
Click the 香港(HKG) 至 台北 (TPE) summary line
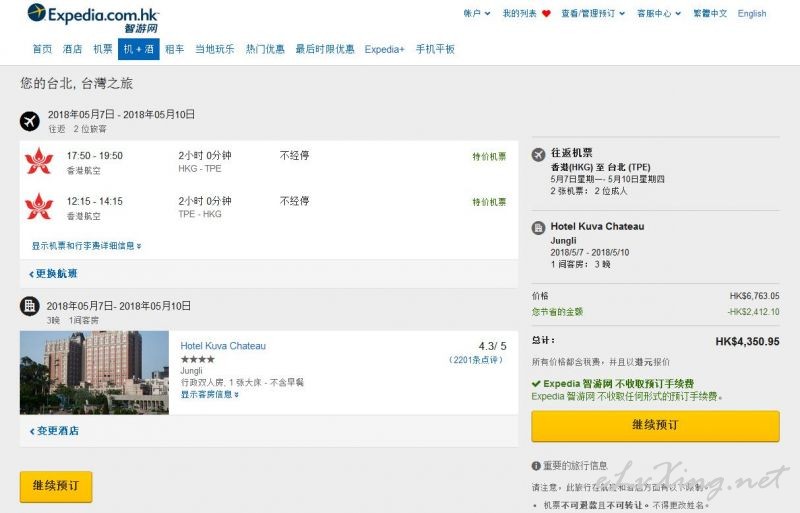601,167
